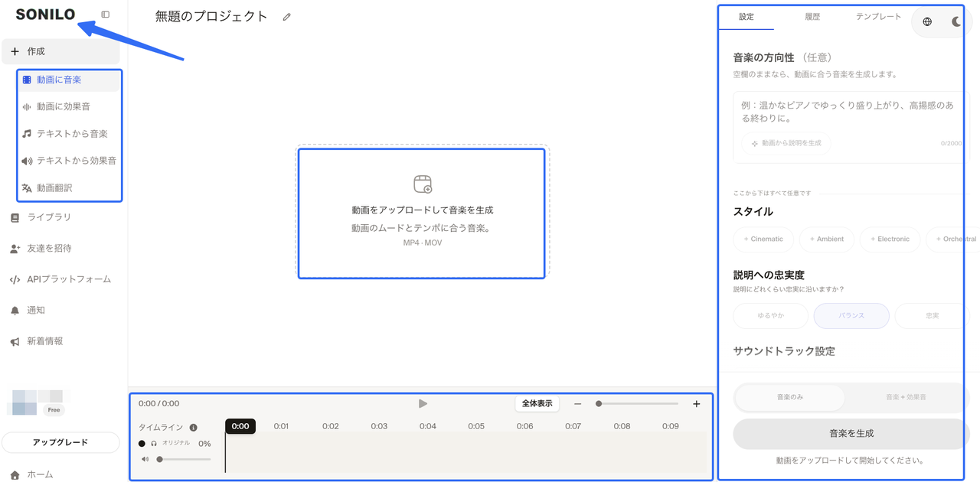Select 音楽のみ soundtrack option
980x482 pixels.
[789, 398]
